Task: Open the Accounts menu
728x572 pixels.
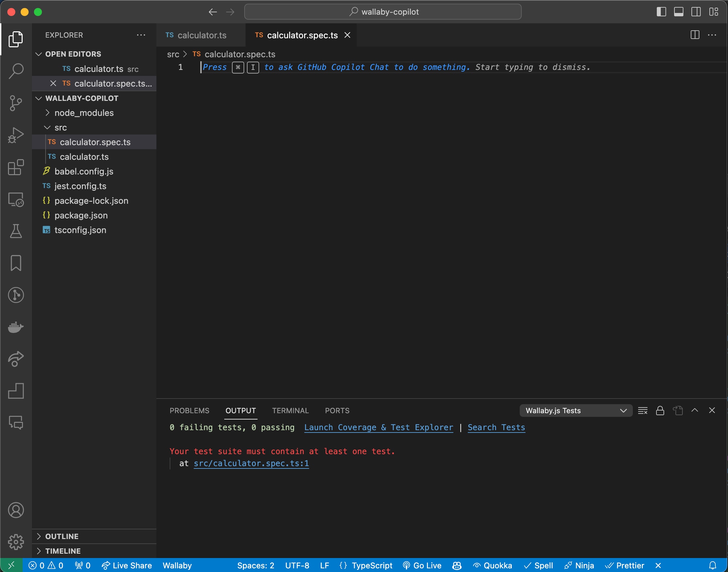Action: [16, 510]
